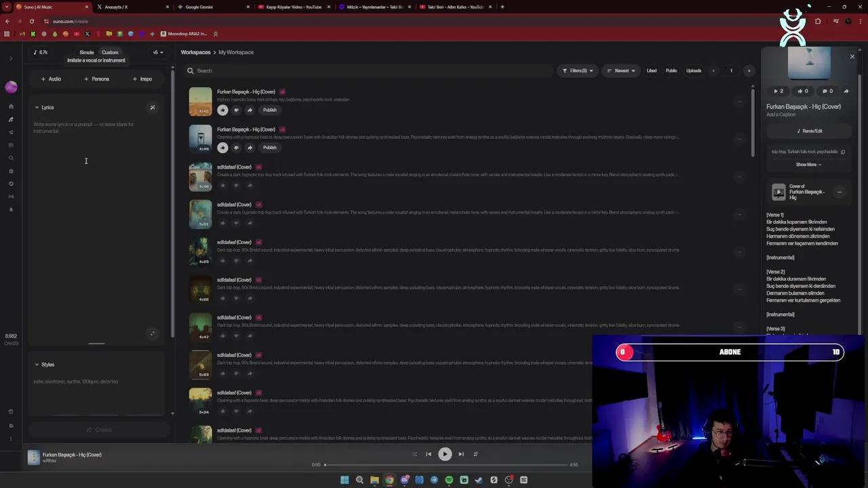Open the Radio icon in the left sidebar

tap(11, 197)
